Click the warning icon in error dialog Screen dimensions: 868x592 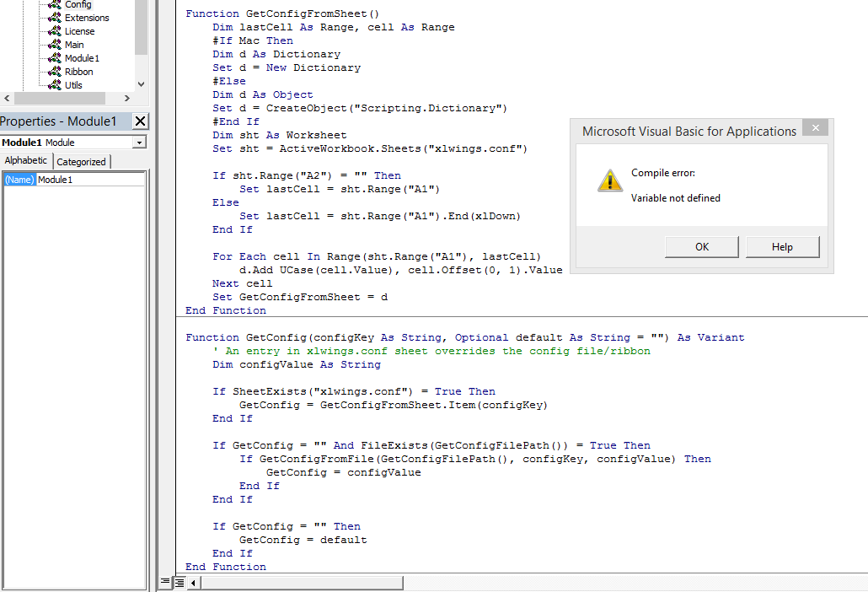click(x=610, y=180)
